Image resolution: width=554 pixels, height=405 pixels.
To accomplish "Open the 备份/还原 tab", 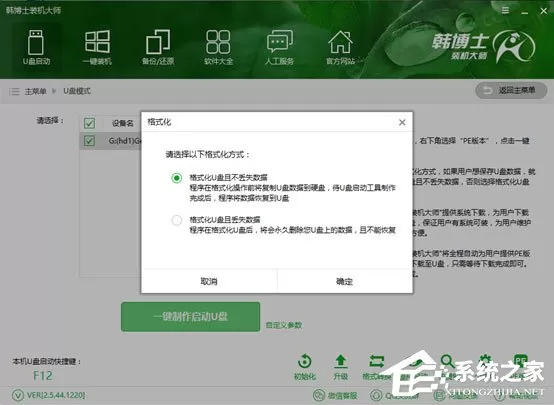I will tap(158, 48).
